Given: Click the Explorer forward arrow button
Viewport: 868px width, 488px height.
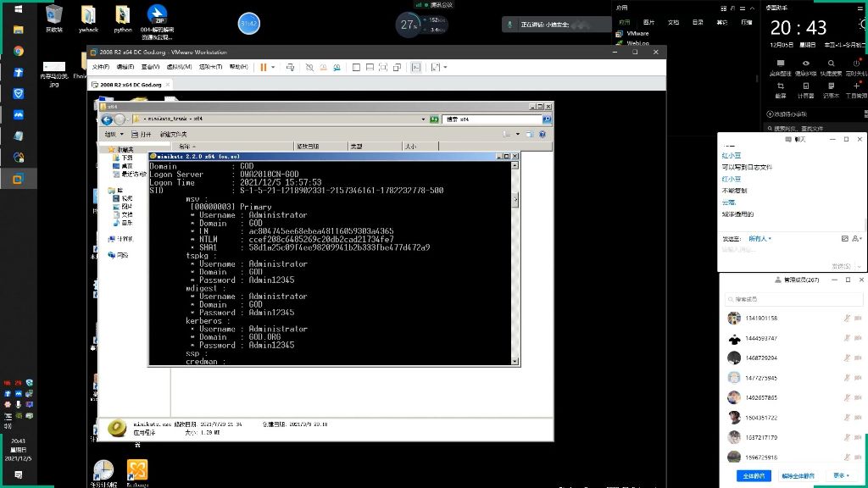Looking at the screenshot, I should click(x=119, y=119).
